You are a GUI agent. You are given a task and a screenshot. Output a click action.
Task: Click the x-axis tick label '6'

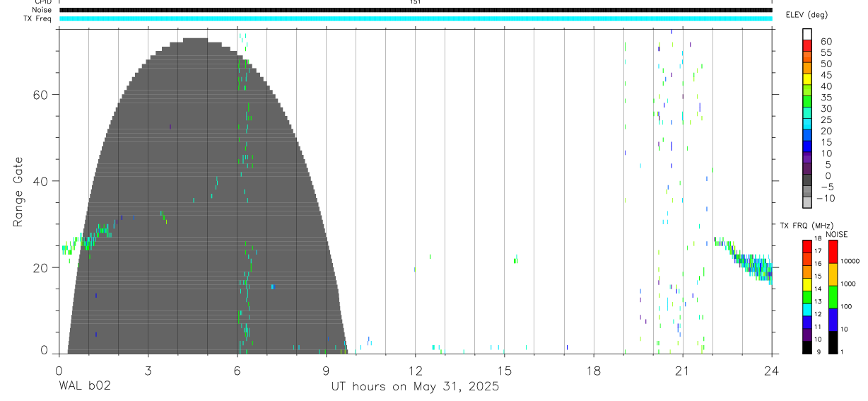237,370
